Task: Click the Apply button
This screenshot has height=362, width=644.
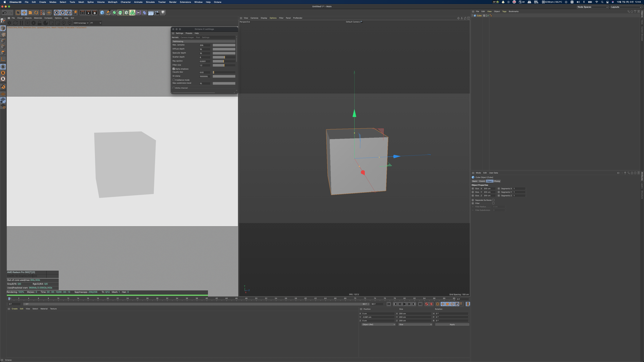Action: (x=452, y=324)
